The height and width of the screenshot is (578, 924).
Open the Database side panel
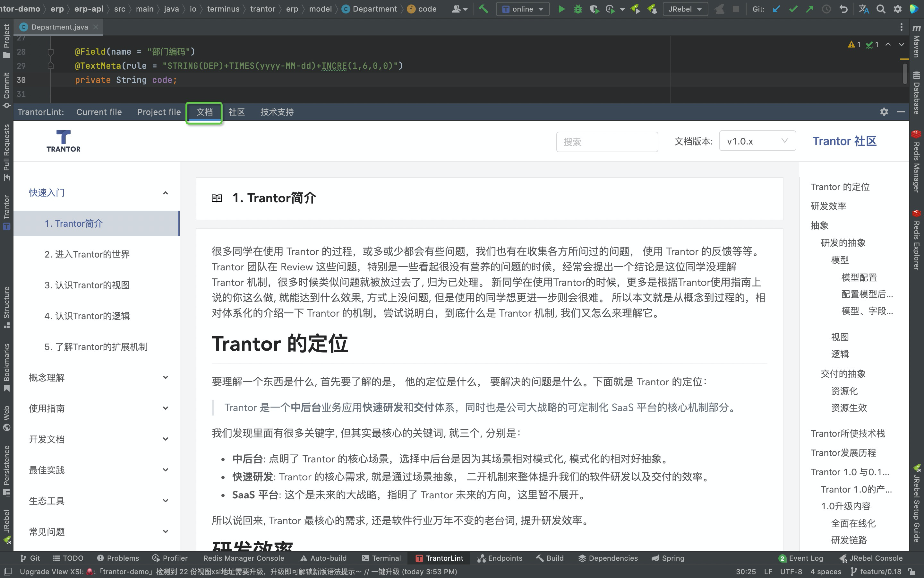click(x=916, y=92)
